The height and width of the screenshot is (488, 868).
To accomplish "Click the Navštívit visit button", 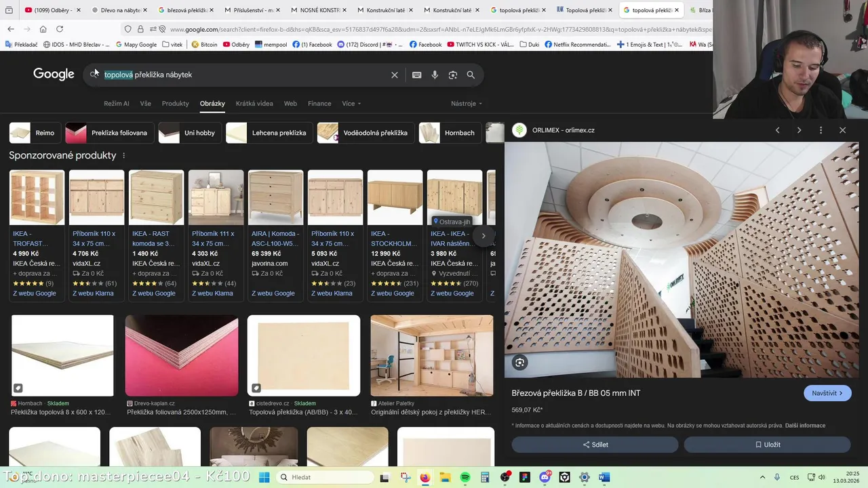I will click(x=827, y=393).
